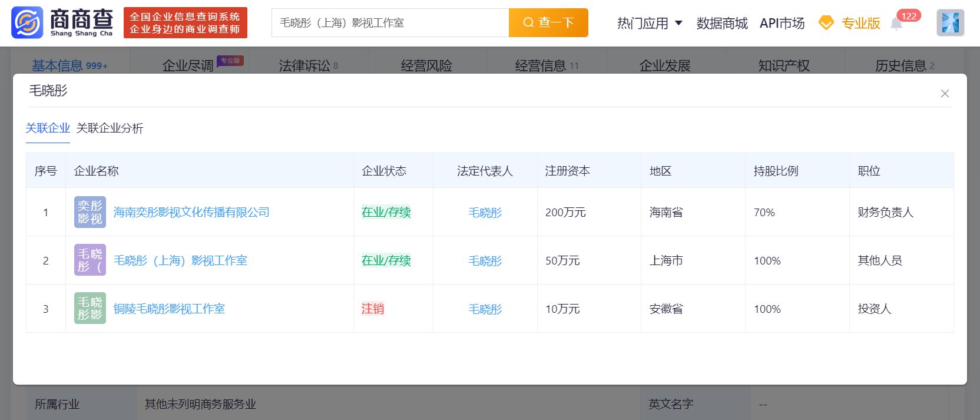Close the 毛晓彤 popup dialog

[945, 94]
